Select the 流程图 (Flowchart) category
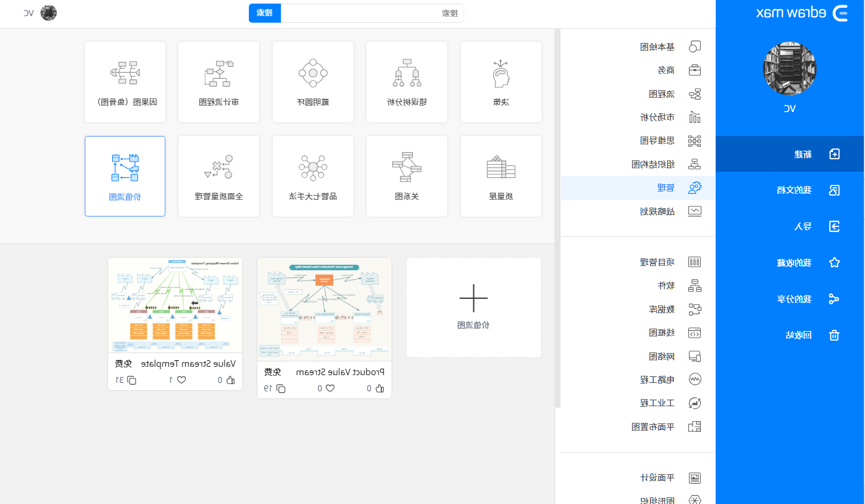 [x=638, y=94]
